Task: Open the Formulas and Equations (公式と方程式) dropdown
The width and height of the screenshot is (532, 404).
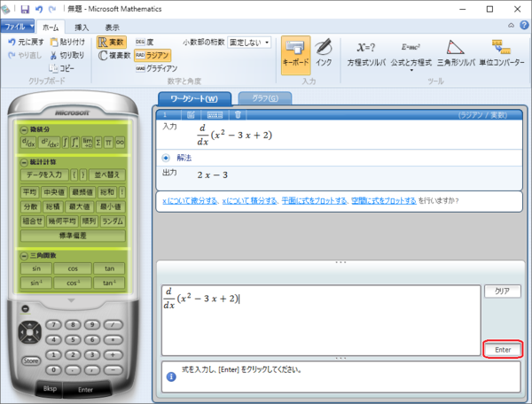Action: (x=411, y=54)
